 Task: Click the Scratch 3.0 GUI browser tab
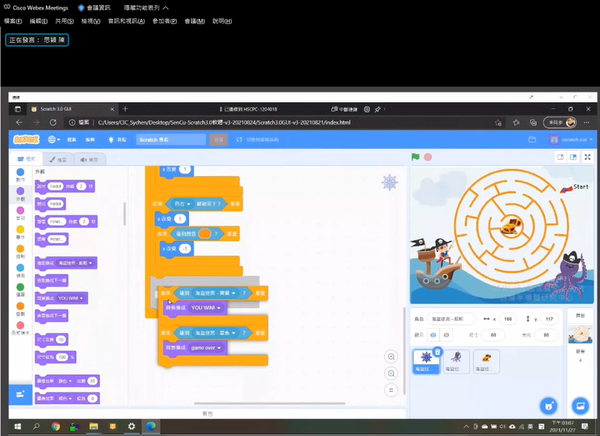tap(73, 109)
